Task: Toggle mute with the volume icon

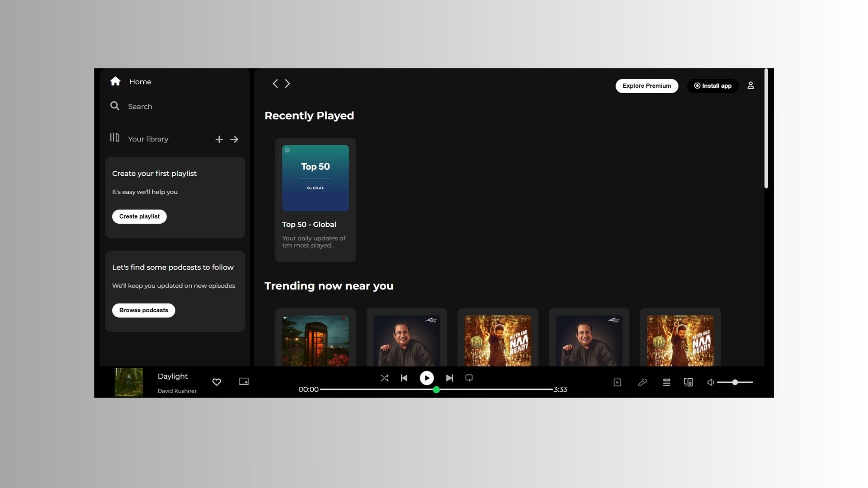Action: (710, 382)
